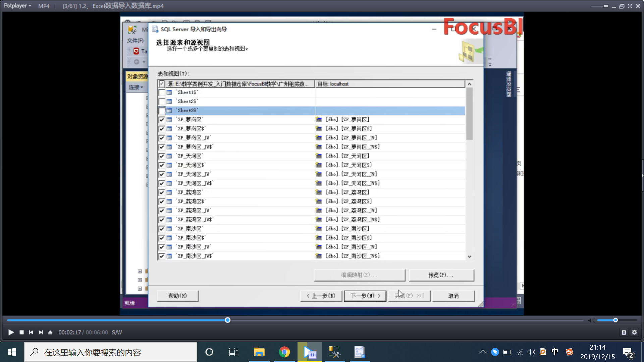
Task: Open the 文件(F) menu
Action: [135, 41]
